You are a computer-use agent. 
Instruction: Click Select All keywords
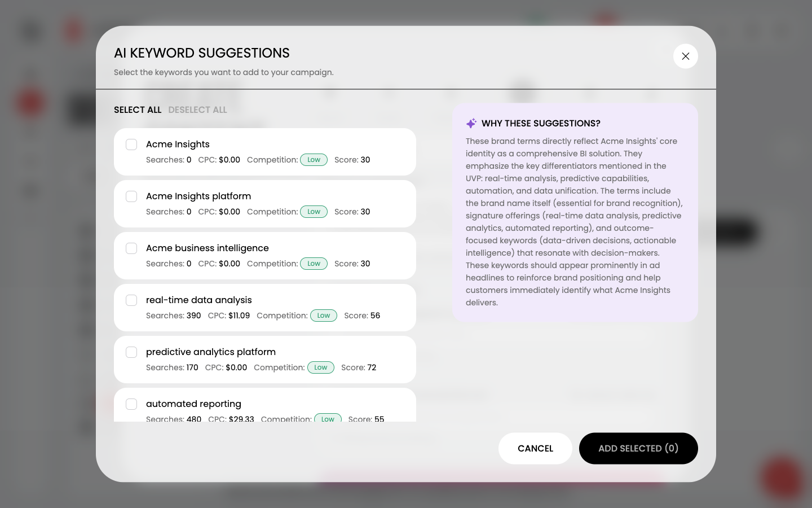coord(138,110)
